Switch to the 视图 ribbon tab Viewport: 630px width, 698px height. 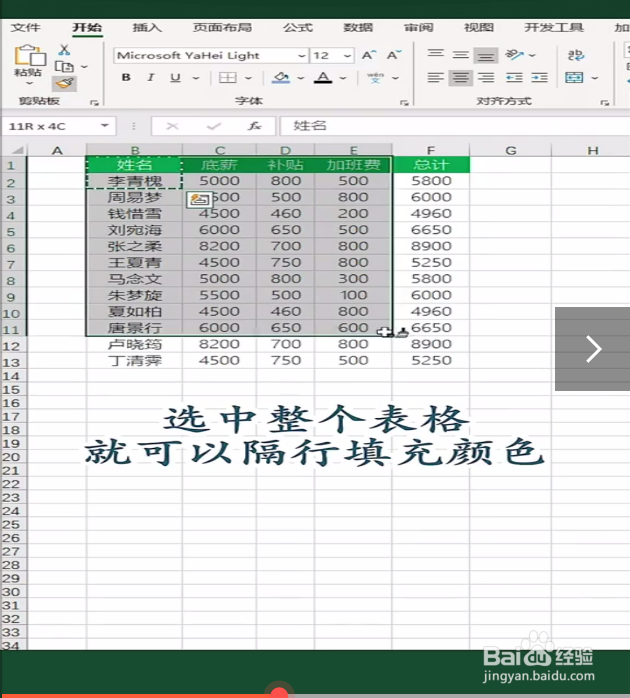coord(479,28)
